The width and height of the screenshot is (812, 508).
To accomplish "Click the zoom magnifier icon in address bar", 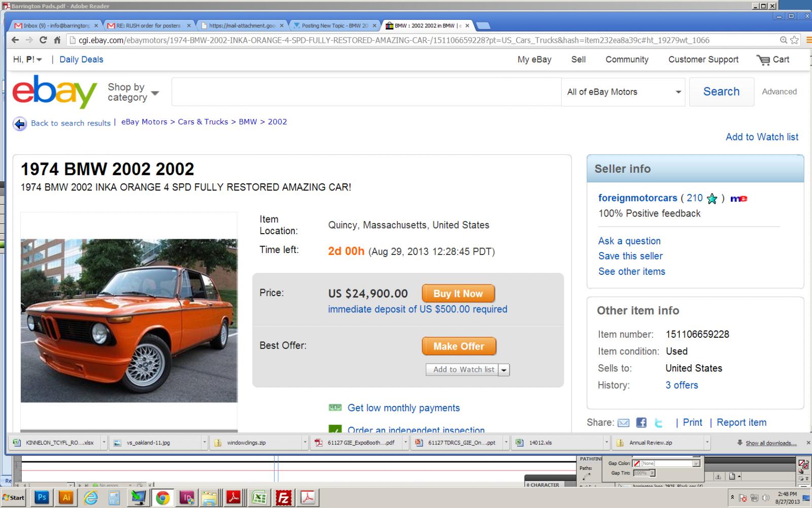I will [x=784, y=40].
